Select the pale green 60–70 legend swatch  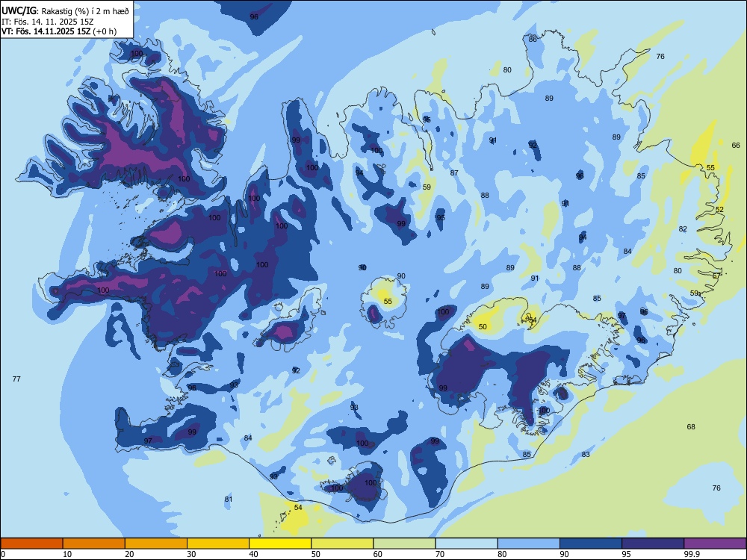(x=404, y=544)
